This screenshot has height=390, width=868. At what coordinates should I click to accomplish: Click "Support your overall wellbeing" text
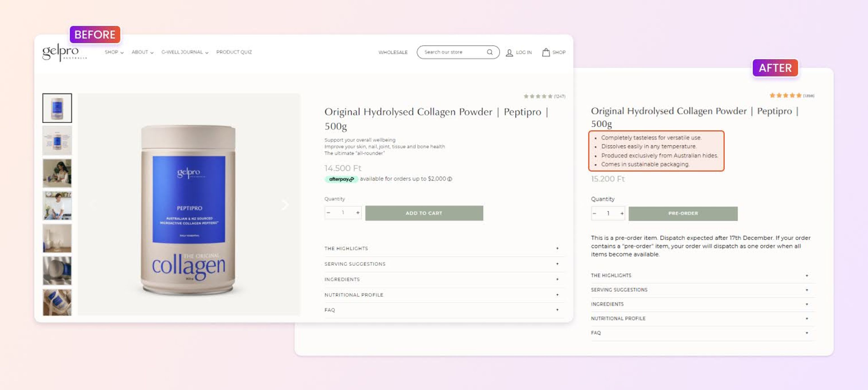click(x=360, y=140)
